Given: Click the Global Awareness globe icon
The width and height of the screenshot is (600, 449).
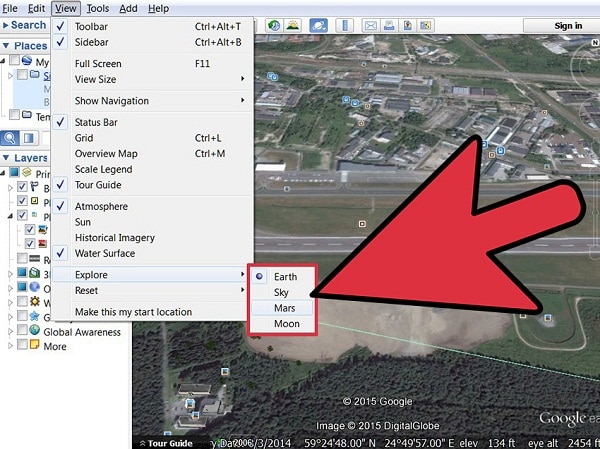Looking at the screenshot, I should (x=35, y=330).
